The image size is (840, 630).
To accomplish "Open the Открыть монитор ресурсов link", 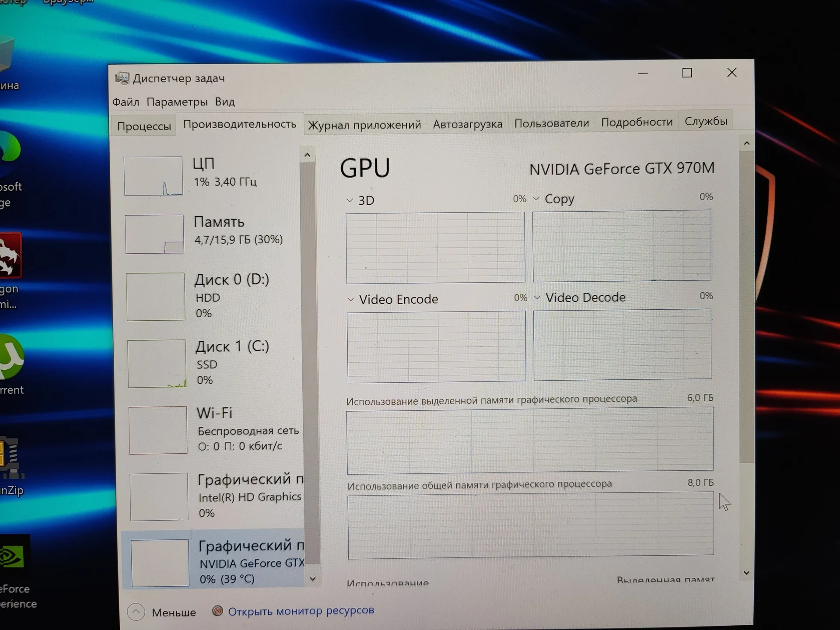I will pyautogui.click(x=301, y=610).
